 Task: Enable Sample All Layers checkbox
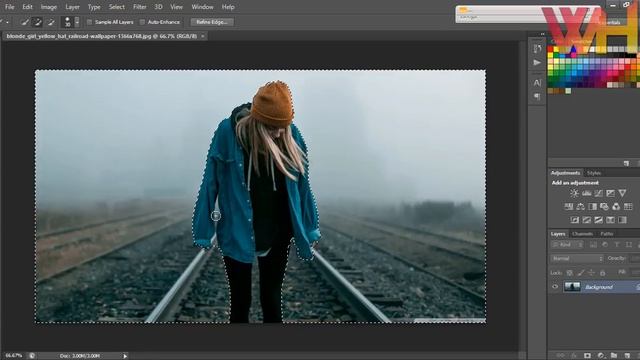89,22
